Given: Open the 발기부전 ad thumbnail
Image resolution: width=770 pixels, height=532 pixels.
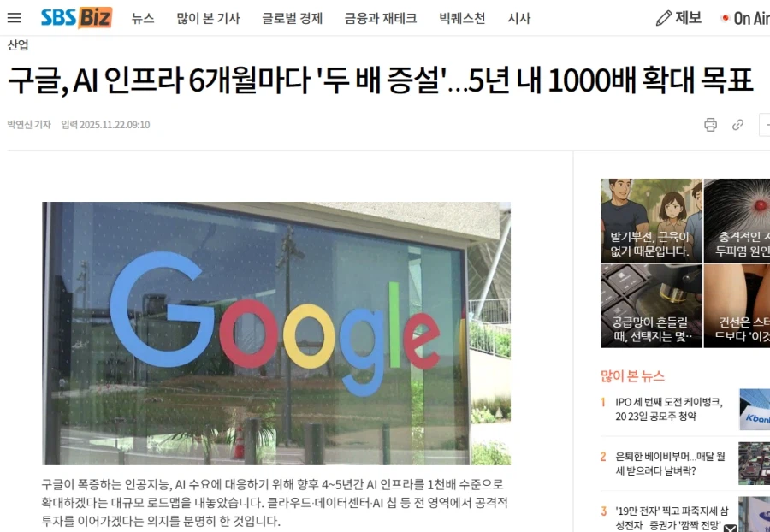Looking at the screenshot, I should [x=651, y=221].
